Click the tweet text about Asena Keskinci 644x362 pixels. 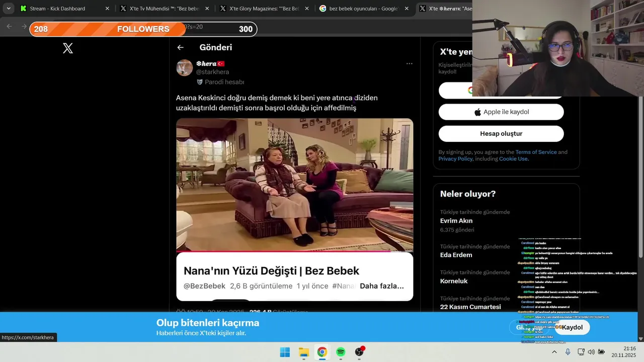tap(277, 103)
